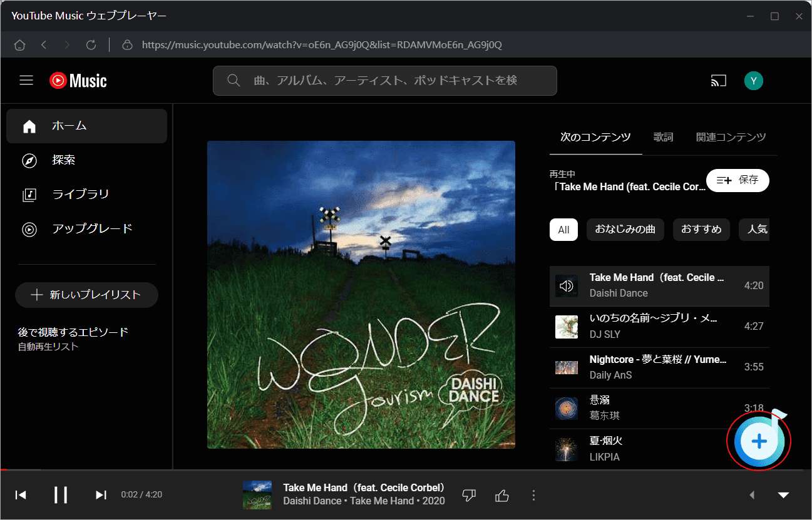Skip to previous track
The width and height of the screenshot is (812, 520).
click(x=21, y=495)
